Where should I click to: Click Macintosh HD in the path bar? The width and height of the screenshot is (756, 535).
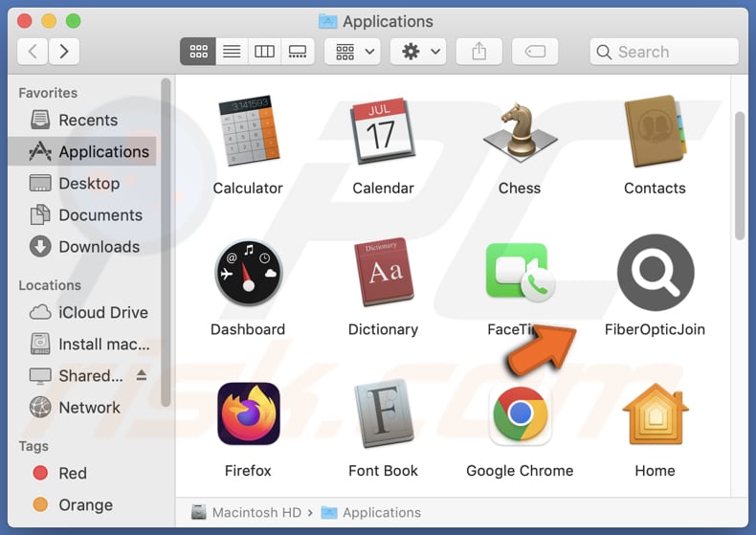point(246,512)
